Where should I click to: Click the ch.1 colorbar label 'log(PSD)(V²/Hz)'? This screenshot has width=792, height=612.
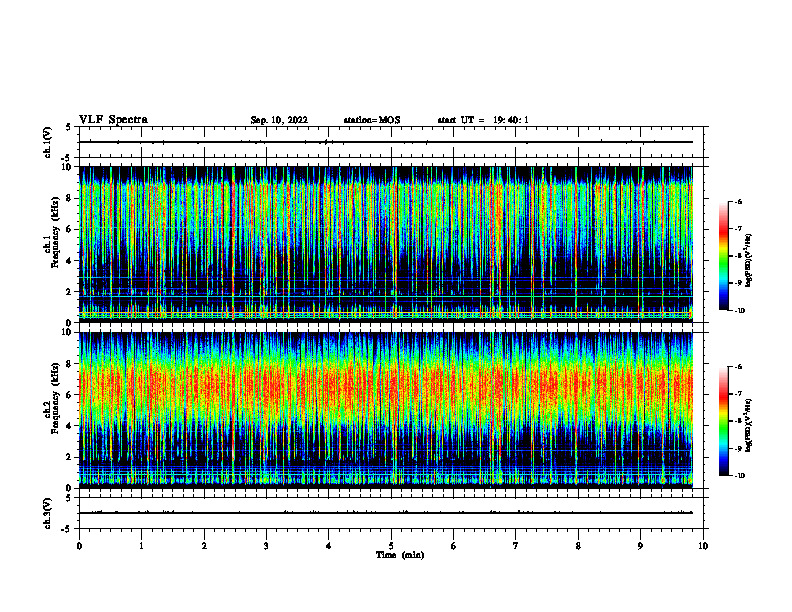pyautogui.click(x=749, y=261)
